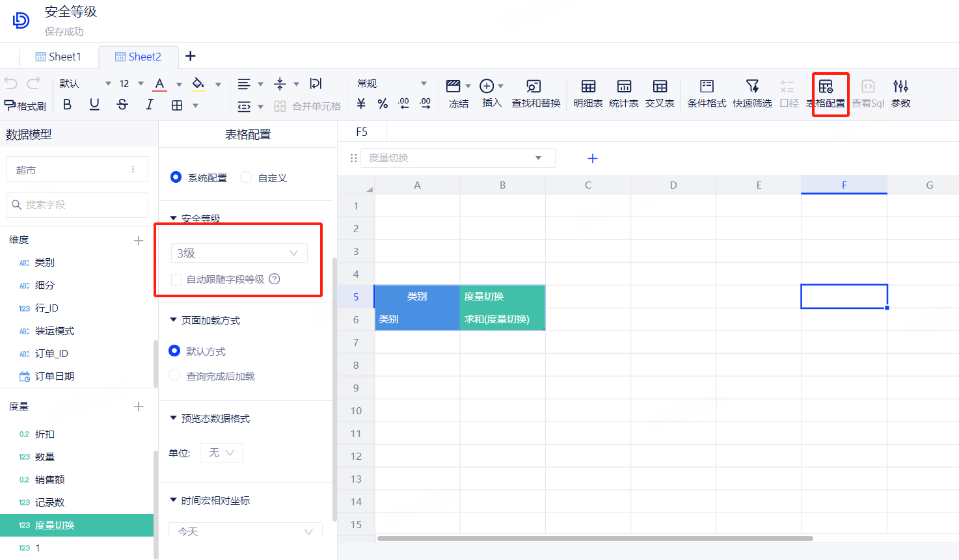The width and height of the screenshot is (959, 560).
Task: Open the Parameters (参数) tool
Action: tap(900, 93)
